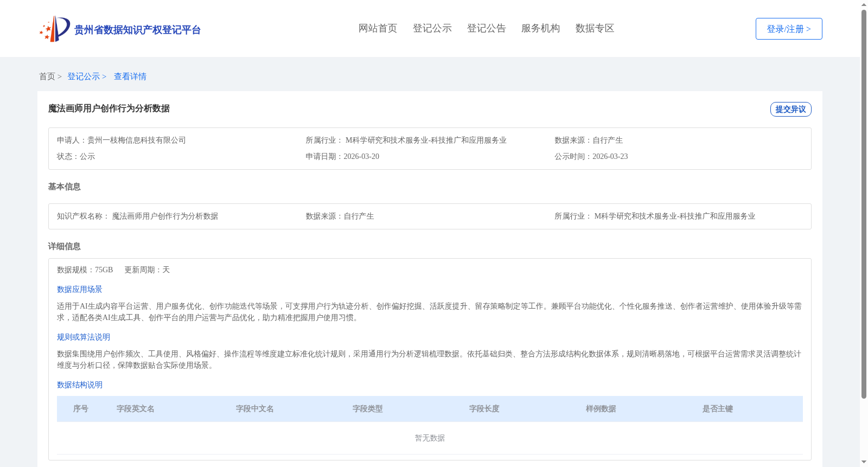Image resolution: width=868 pixels, height=467 pixels.
Task: Click the 字段类型 column header
Action: (x=368, y=409)
